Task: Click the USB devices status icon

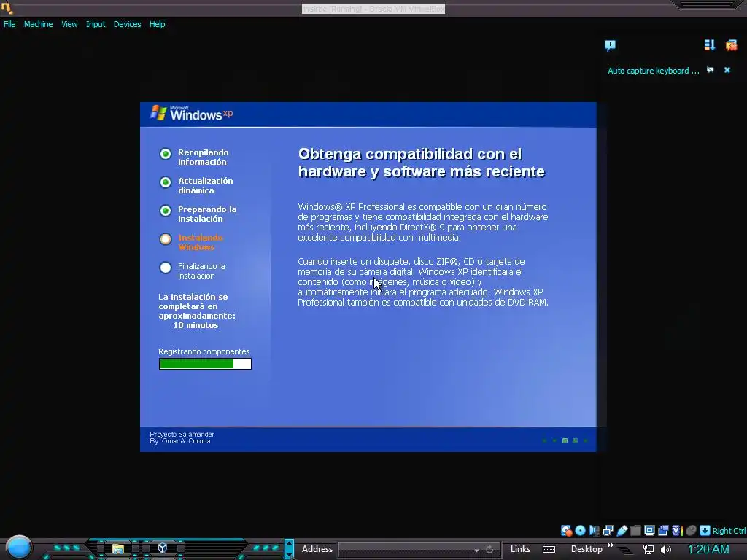Action: [x=622, y=531]
